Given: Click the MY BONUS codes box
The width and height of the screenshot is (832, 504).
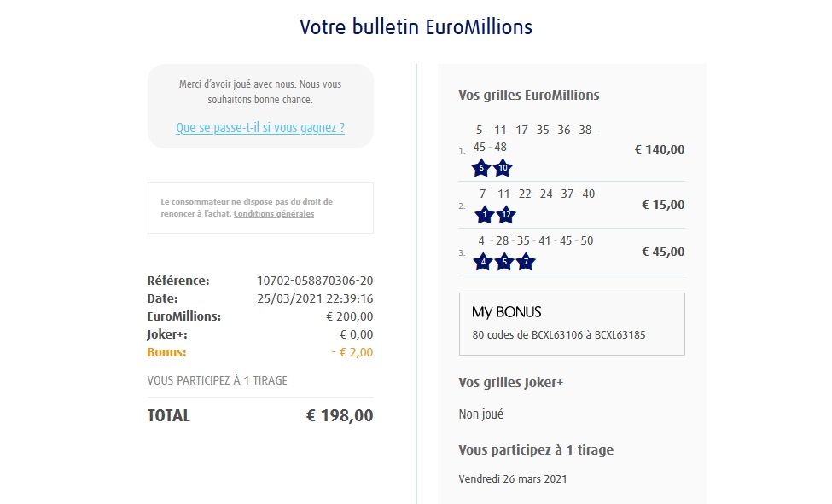Looking at the screenshot, I should pyautogui.click(x=572, y=324).
